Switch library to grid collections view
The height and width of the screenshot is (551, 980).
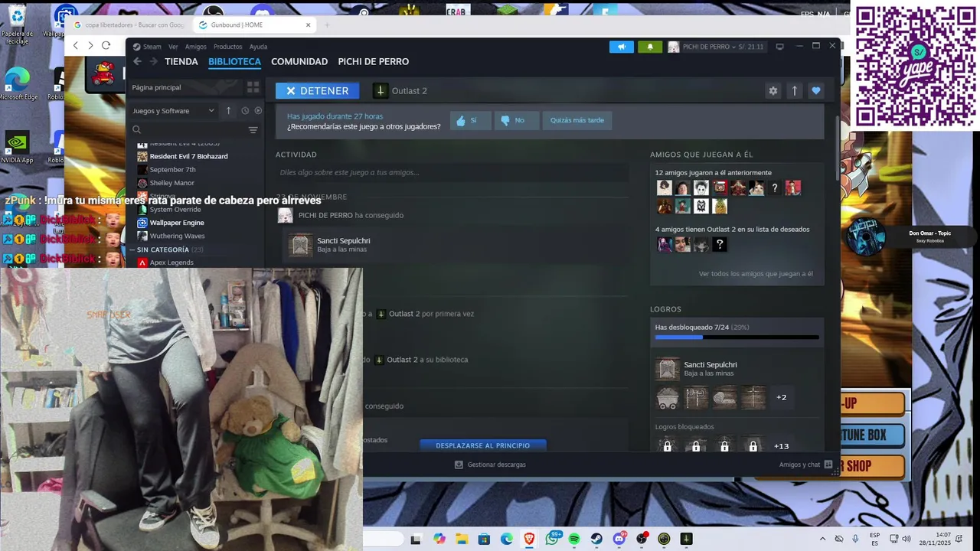[253, 87]
